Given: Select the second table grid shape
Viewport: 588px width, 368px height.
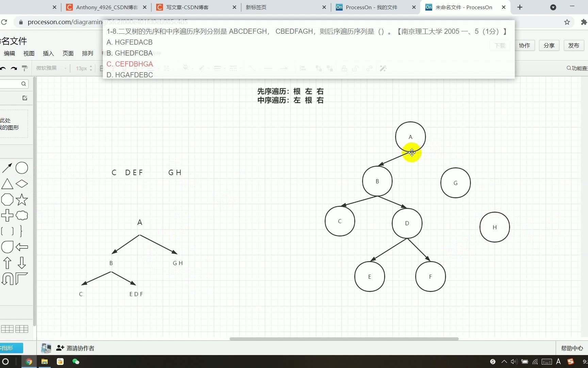Looking at the screenshot, I should [x=22, y=329].
